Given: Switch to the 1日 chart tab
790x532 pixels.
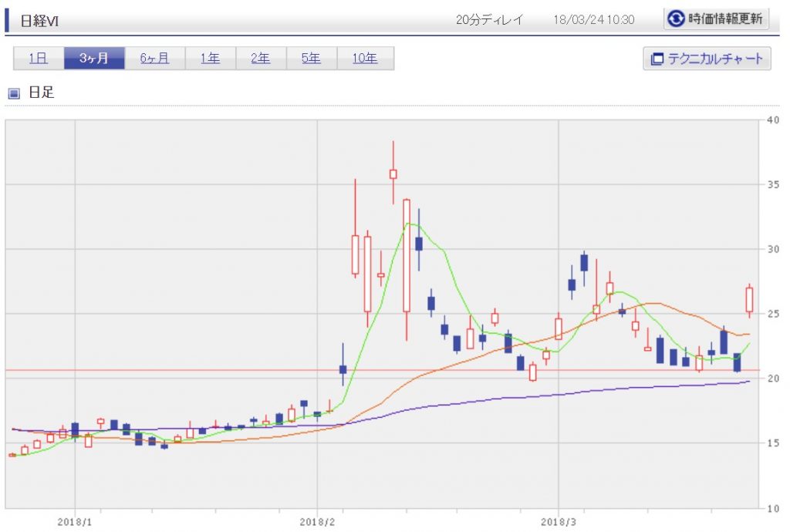Looking at the screenshot, I should click(39, 59).
